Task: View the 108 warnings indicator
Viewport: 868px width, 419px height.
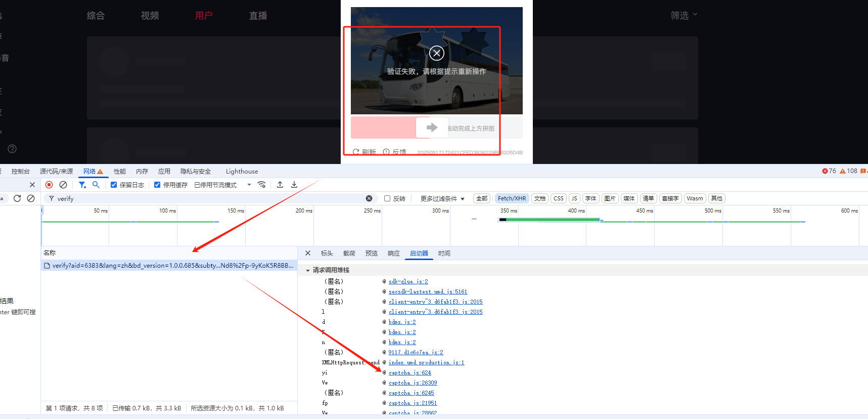Action: (849, 171)
